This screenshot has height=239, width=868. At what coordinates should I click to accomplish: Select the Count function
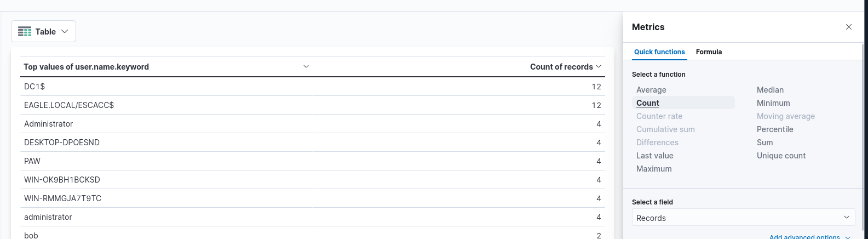pyautogui.click(x=648, y=103)
